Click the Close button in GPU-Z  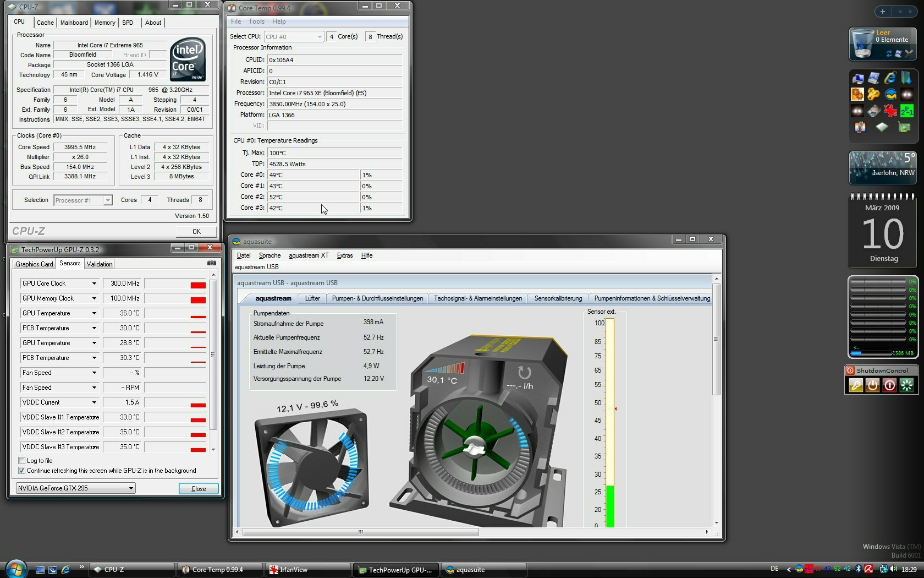pyautogui.click(x=199, y=488)
